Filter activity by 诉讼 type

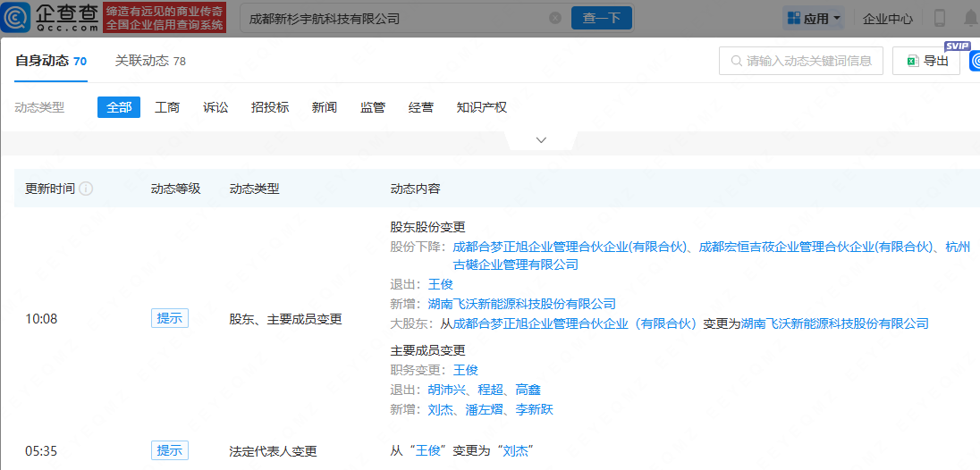[215, 107]
